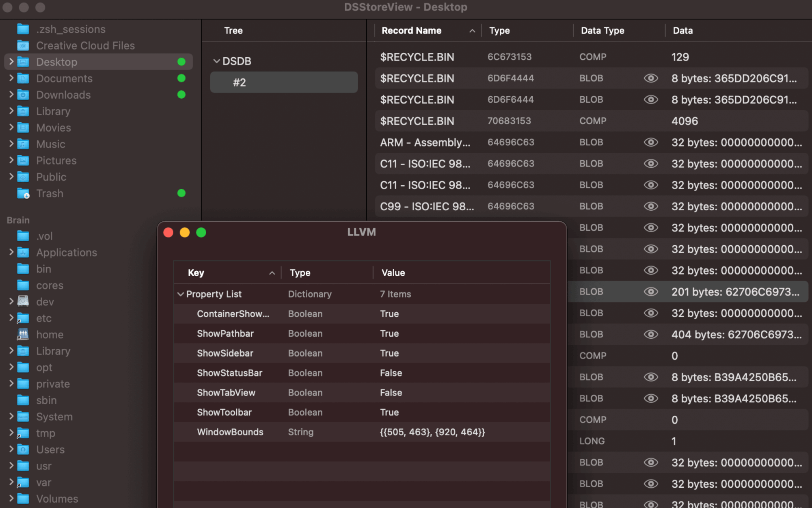The image size is (812, 508).
Task: Click the etc folder alias icon
Action: pos(23,318)
